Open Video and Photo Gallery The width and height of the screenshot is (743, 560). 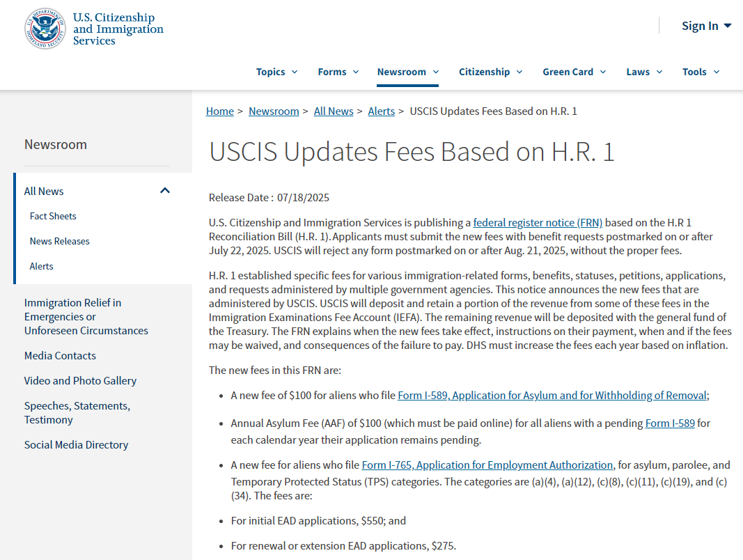click(x=80, y=380)
